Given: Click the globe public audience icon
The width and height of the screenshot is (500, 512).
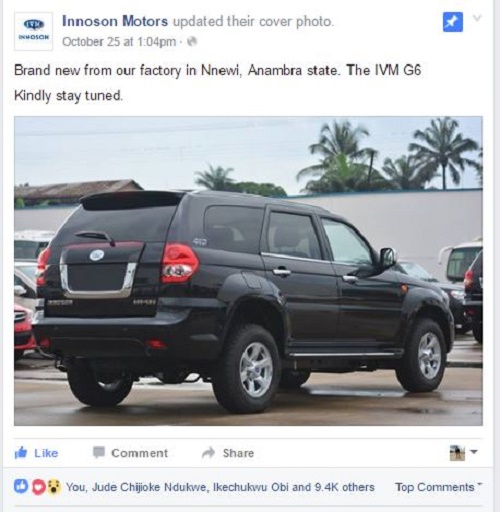Looking at the screenshot, I should pyautogui.click(x=192, y=42).
